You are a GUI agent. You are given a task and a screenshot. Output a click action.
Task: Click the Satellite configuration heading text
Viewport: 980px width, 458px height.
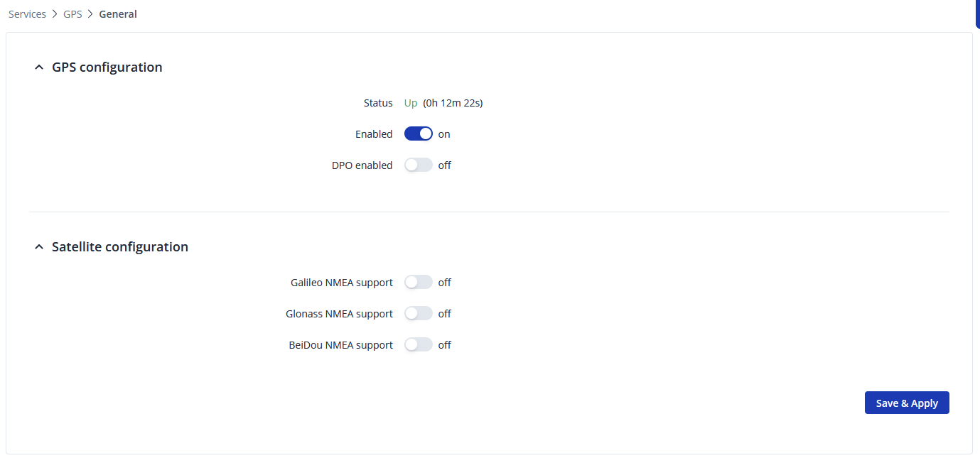(120, 247)
